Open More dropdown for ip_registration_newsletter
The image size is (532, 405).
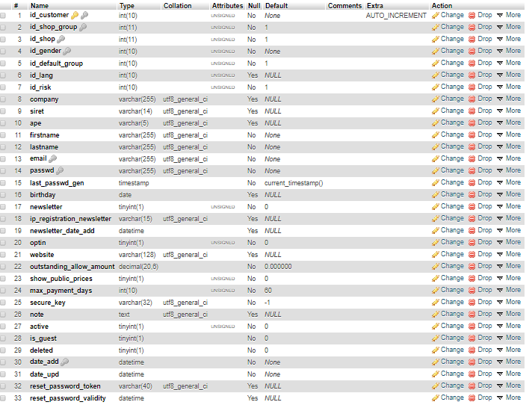coord(509,218)
